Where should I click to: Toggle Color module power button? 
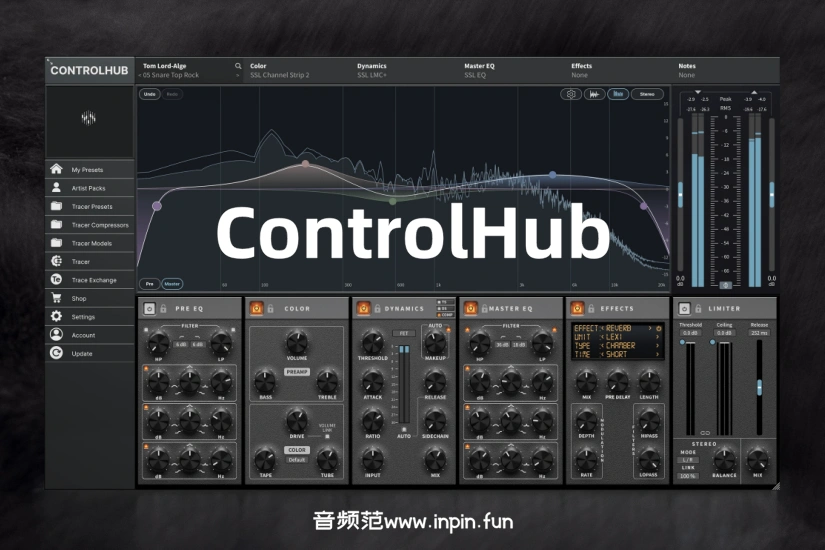pyautogui.click(x=257, y=308)
